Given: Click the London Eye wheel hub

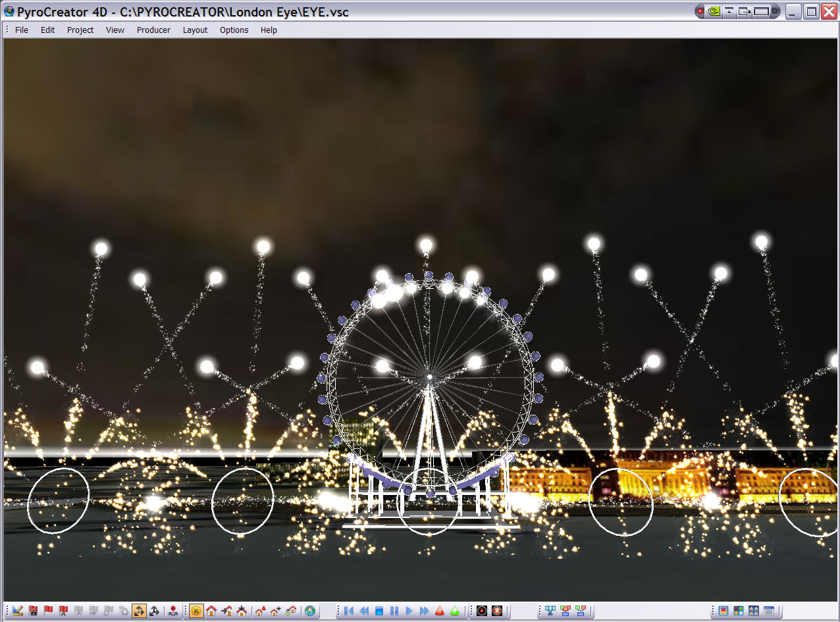Looking at the screenshot, I should click(430, 377).
